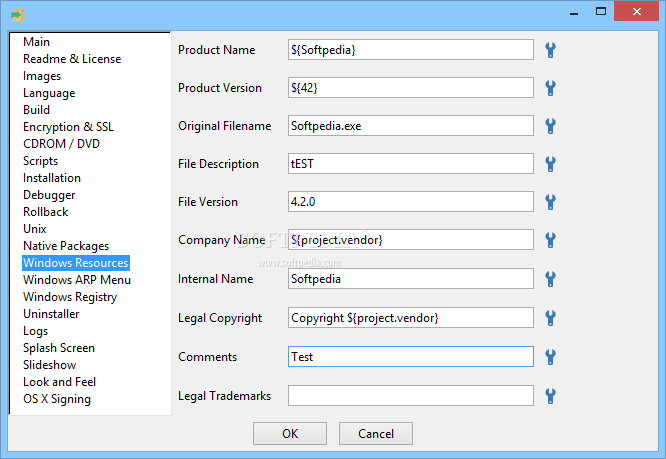The height and width of the screenshot is (459, 666).
Task: Click wrench icon beside Legal Copyright
Action: click(550, 318)
